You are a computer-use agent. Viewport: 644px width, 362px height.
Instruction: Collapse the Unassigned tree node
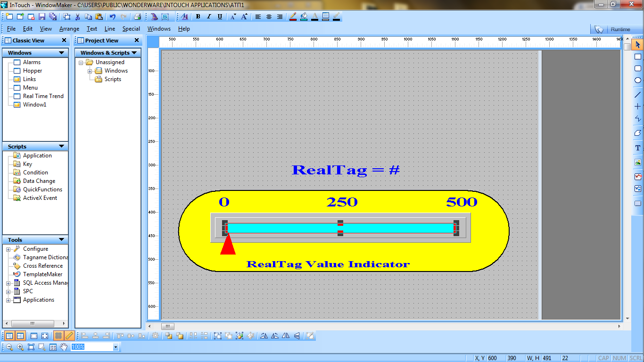point(81,62)
